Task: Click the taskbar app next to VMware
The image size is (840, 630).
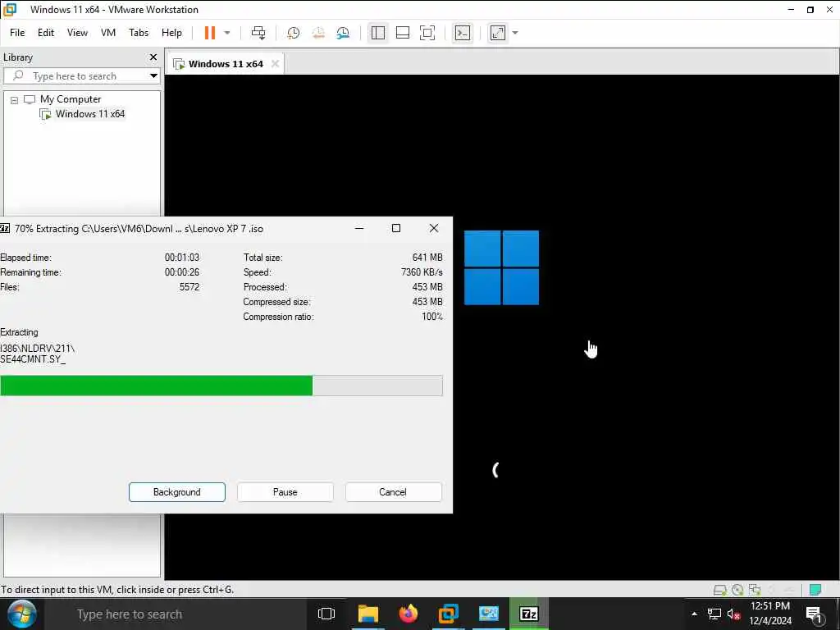Action: pyautogui.click(x=489, y=614)
